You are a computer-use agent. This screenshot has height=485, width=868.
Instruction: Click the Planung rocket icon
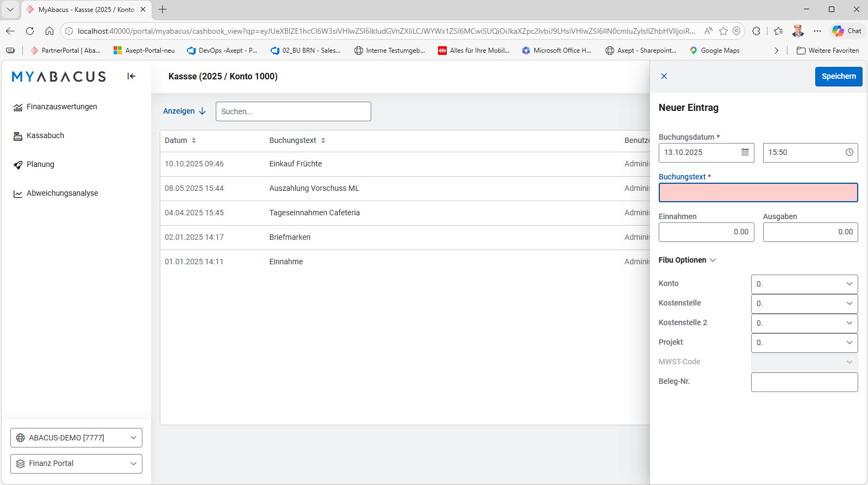18,165
